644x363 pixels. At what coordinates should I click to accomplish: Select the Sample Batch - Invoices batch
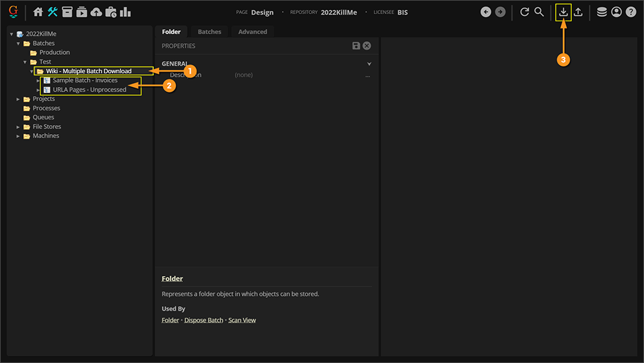(85, 80)
